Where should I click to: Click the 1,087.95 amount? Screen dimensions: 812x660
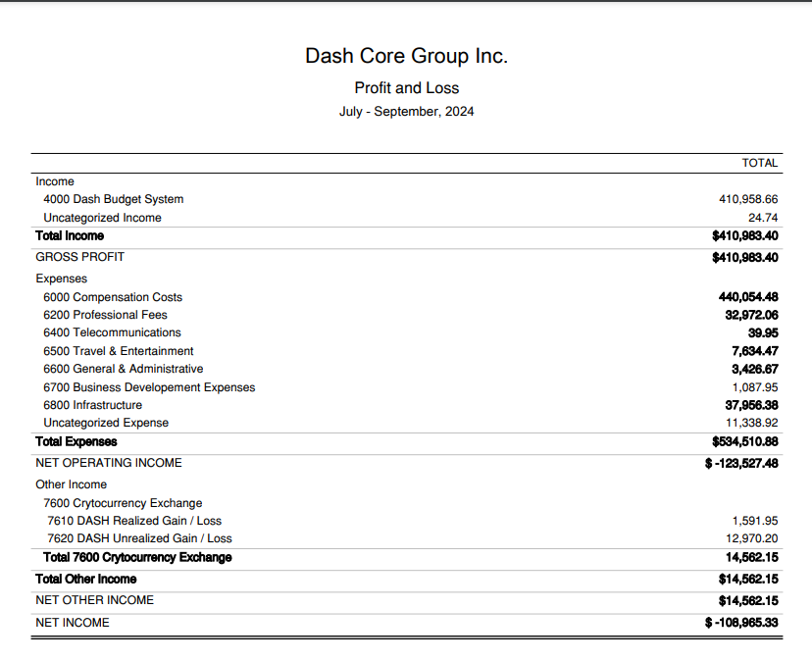(755, 387)
